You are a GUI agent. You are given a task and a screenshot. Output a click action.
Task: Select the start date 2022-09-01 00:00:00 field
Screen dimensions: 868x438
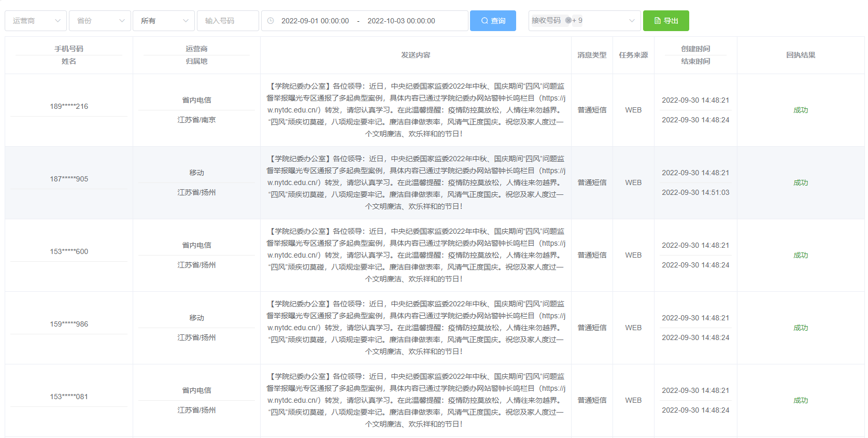[315, 21]
